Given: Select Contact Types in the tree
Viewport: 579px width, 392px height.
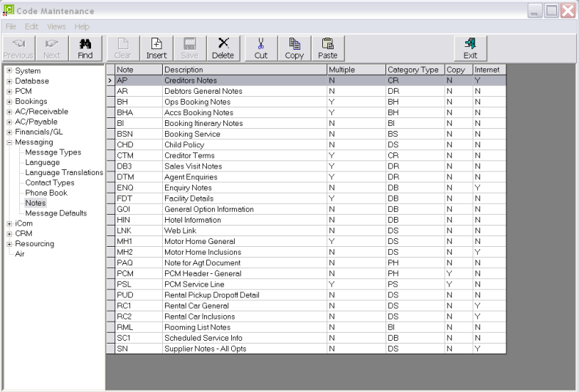Looking at the screenshot, I should (x=50, y=183).
